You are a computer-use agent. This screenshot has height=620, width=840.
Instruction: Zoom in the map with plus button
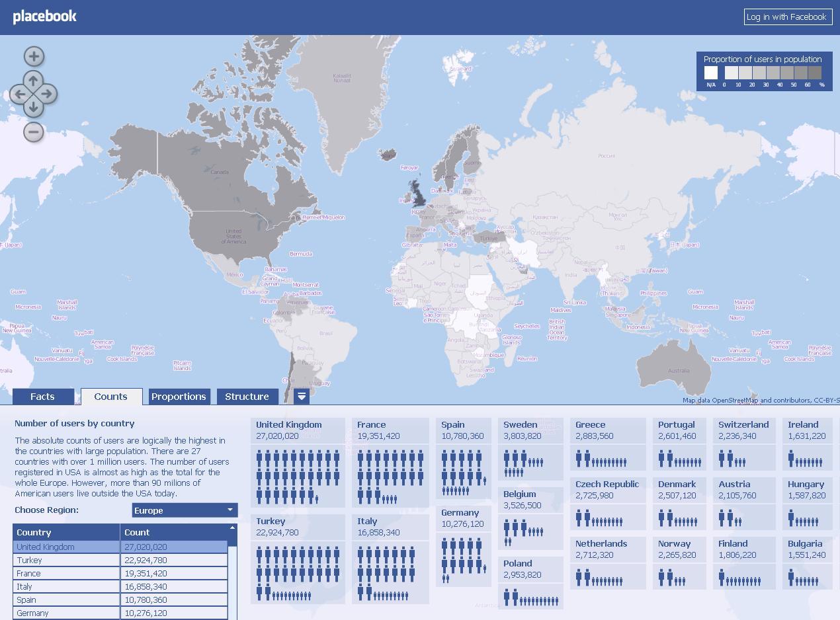point(34,57)
